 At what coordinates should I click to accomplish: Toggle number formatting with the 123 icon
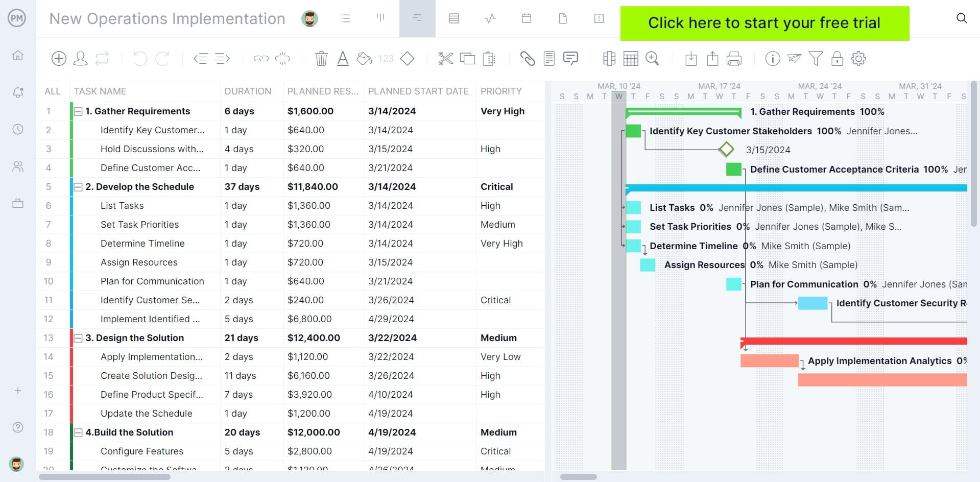pos(386,58)
